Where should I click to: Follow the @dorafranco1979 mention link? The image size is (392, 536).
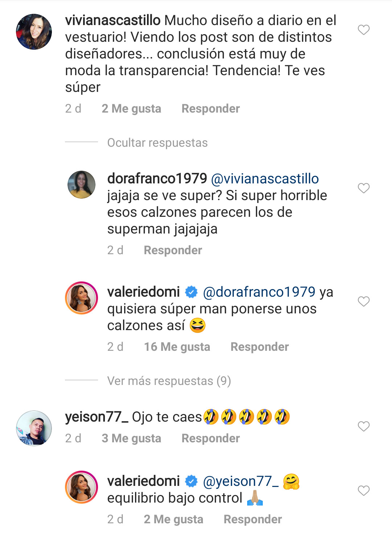(x=259, y=292)
